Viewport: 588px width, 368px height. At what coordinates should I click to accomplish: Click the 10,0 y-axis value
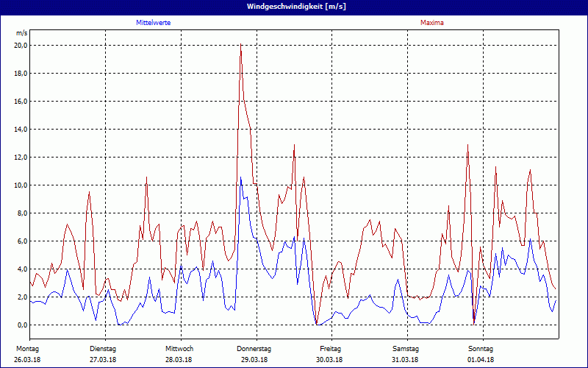pyautogui.click(x=21, y=185)
